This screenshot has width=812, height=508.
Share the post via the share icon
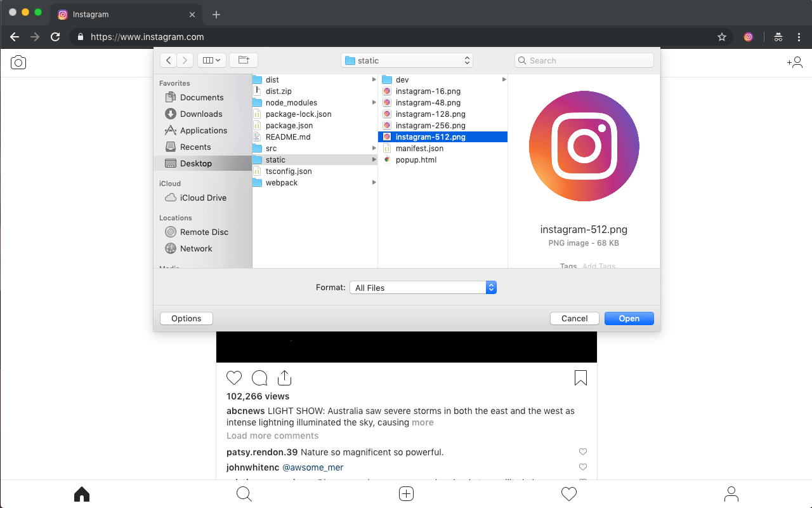(284, 377)
